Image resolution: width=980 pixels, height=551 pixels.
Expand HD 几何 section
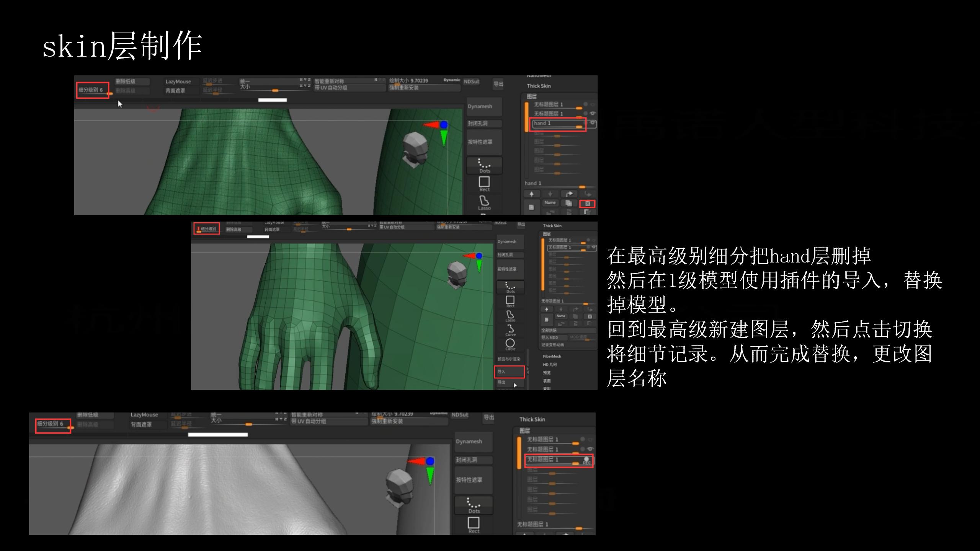point(550,365)
